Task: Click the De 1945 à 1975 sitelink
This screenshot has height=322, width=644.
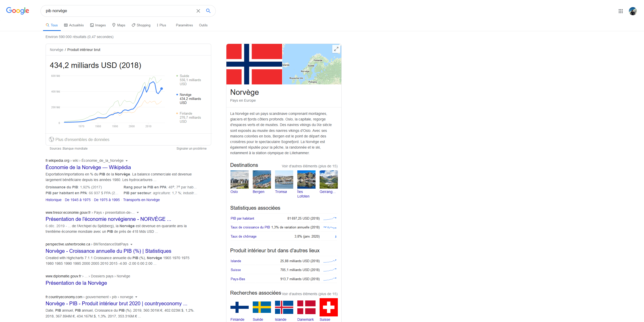Action: pos(78,200)
